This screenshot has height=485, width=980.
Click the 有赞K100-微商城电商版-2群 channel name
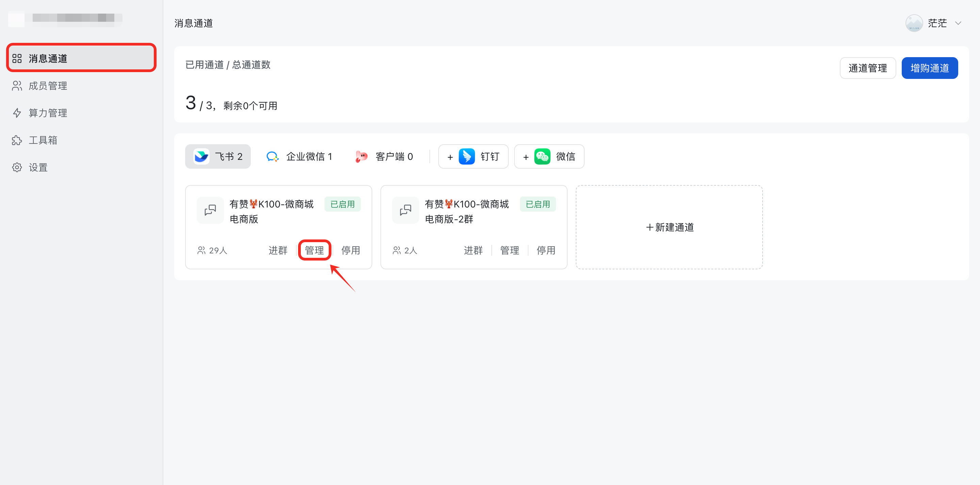[467, 212]
